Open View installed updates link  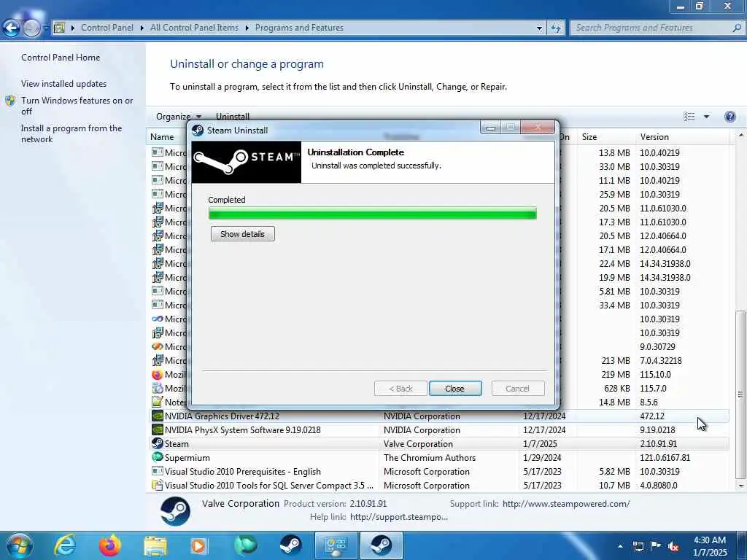click(64, 84)
